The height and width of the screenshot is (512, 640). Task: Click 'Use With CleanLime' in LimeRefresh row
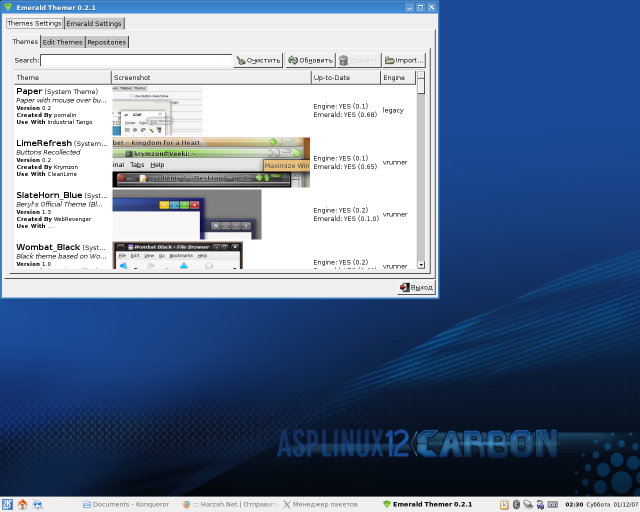(47, 174)
